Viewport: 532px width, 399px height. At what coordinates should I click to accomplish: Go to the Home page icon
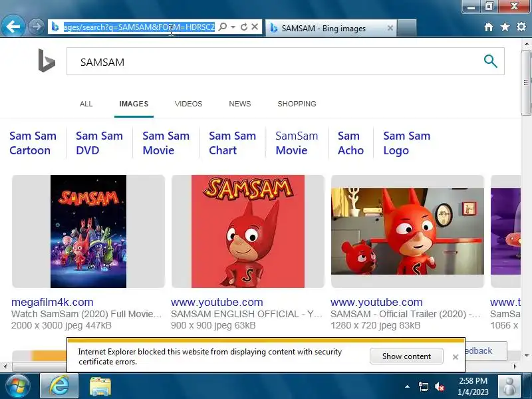click(x=489, y=27)
